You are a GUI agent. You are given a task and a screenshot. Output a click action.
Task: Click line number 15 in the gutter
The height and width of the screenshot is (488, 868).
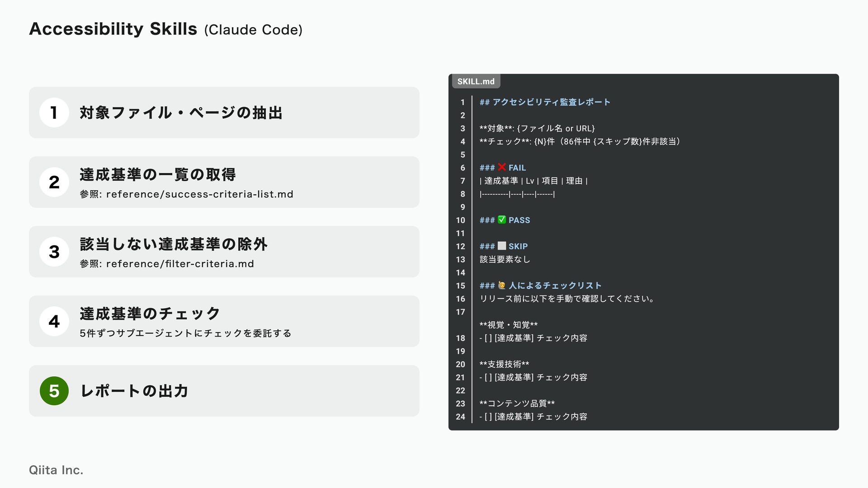[460, 286]
